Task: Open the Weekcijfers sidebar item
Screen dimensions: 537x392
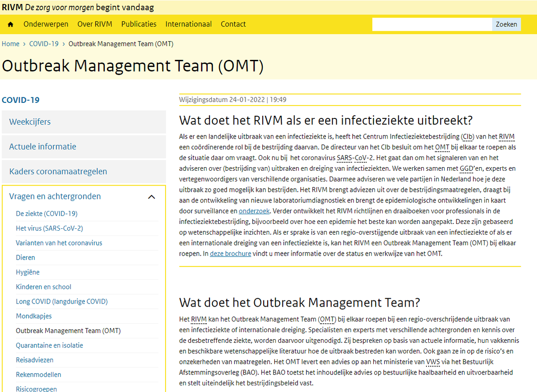Action: point(84,122)
